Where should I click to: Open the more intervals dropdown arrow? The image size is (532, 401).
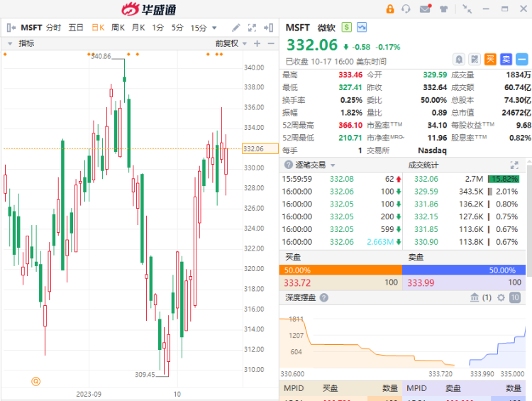[214, 28]
